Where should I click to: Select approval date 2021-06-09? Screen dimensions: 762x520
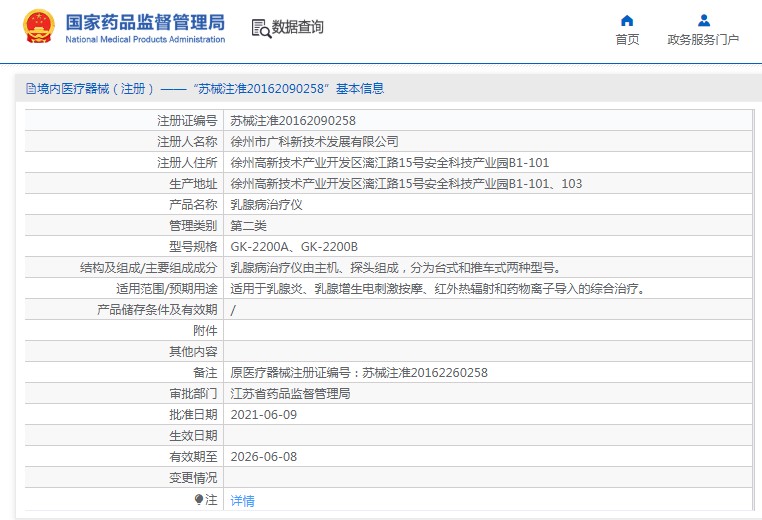pos(263,415)
